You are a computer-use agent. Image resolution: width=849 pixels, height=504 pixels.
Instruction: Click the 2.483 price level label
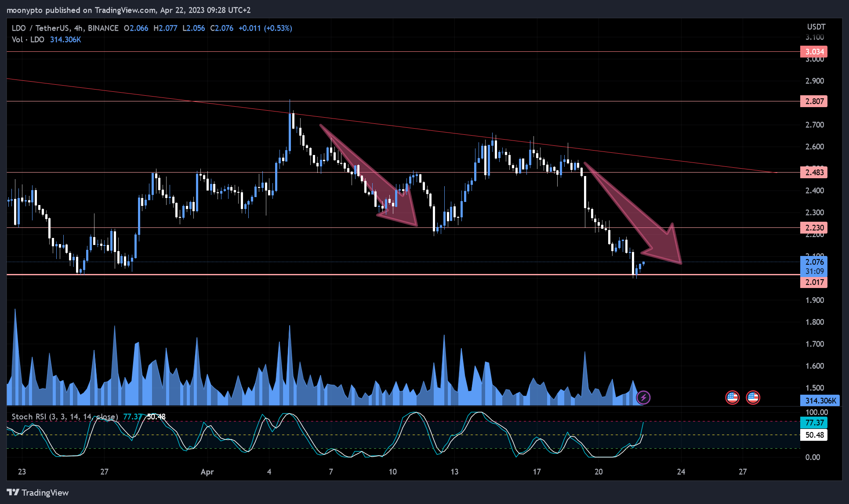(814, 173)
